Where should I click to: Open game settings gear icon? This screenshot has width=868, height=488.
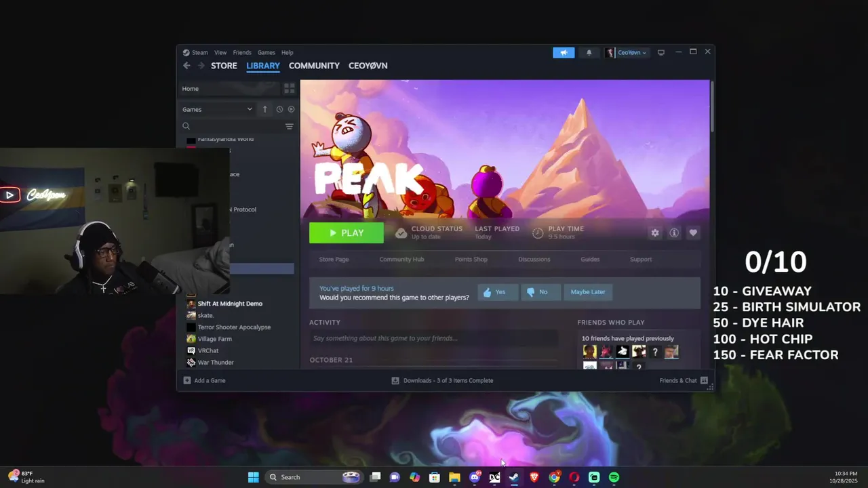click(x=655, y=232)
